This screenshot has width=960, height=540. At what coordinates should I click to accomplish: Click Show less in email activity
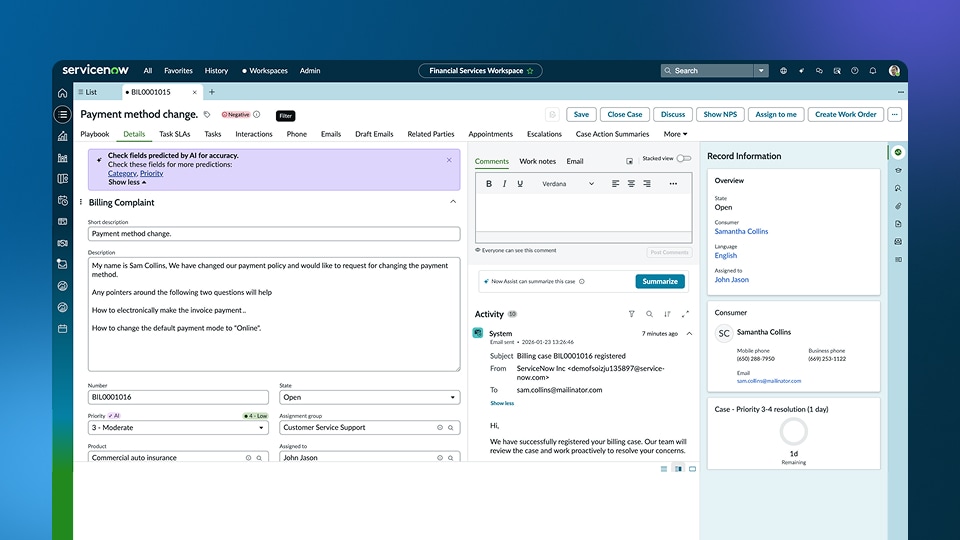coord(502,403)
